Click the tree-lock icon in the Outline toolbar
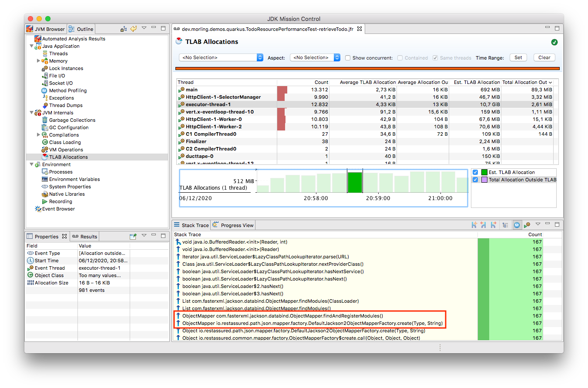The height and width of the screenshot is (388, 588). (x=124, y=29)
